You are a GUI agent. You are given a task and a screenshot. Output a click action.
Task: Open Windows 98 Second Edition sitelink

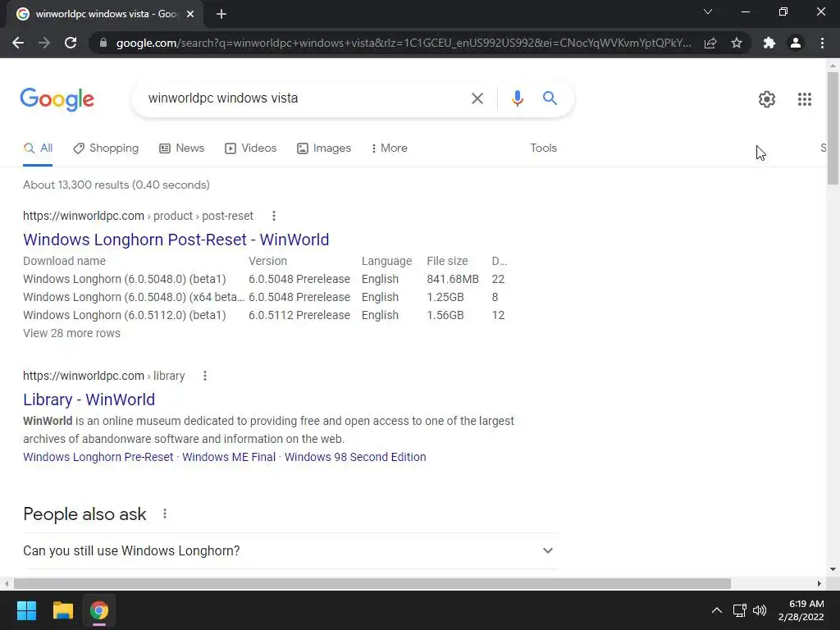coord(355,457)
